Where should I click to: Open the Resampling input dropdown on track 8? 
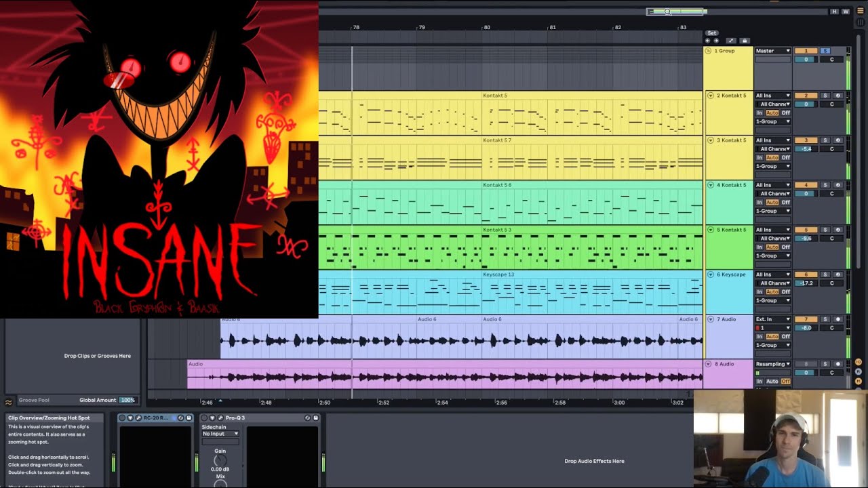tap(773, 364)
